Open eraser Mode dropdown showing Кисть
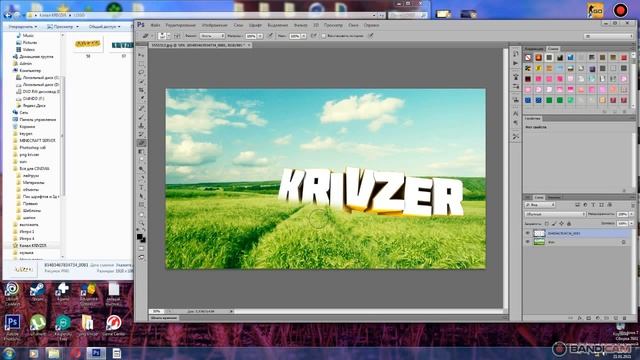 [x=212, y=36]
